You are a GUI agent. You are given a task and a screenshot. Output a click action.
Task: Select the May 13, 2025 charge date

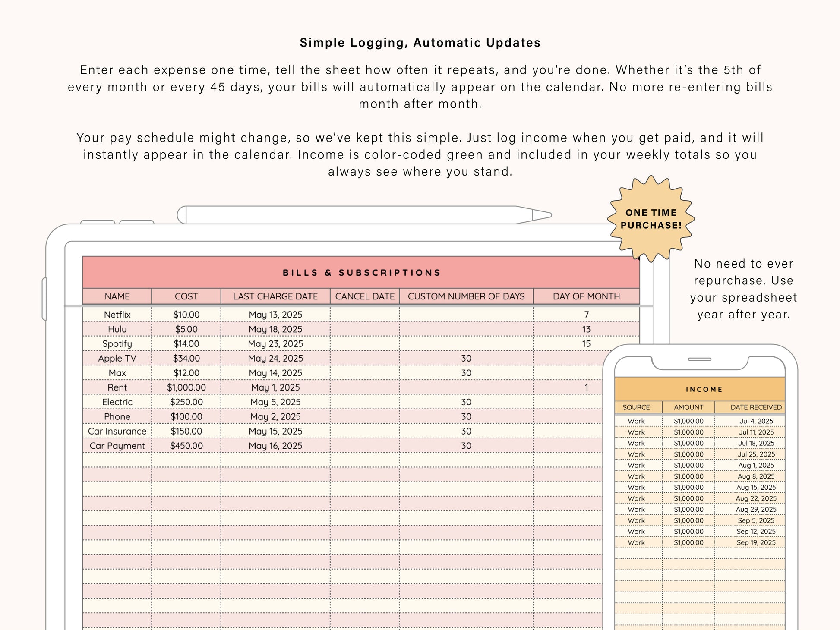(x=275, y=315)
